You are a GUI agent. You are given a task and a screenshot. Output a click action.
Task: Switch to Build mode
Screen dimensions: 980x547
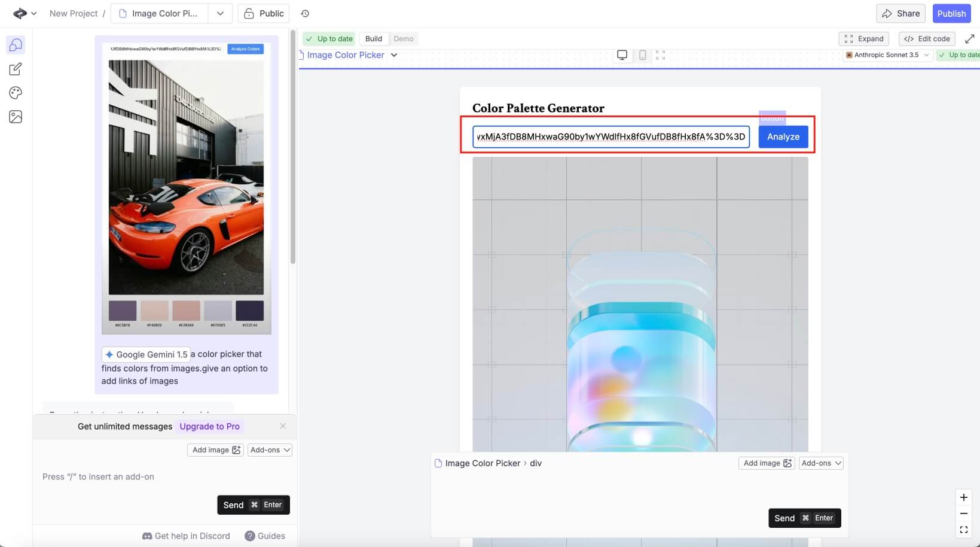pos(373,39)
